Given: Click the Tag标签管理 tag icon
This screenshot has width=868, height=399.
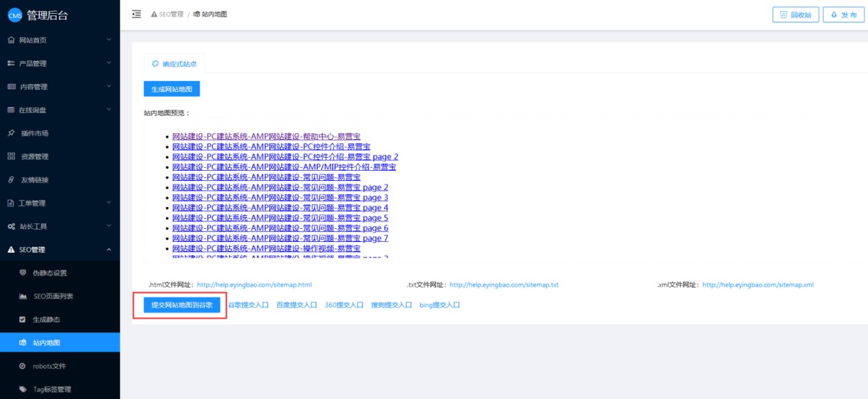Looking at the screenshot, I should coord(22,389).
